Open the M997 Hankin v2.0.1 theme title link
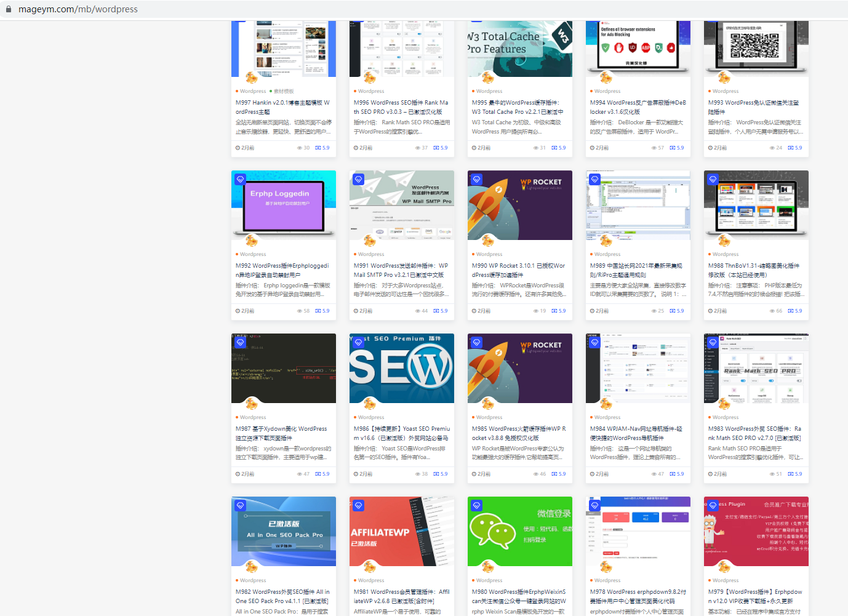Viewport: 848px width, 616px height. pos(282,107)
